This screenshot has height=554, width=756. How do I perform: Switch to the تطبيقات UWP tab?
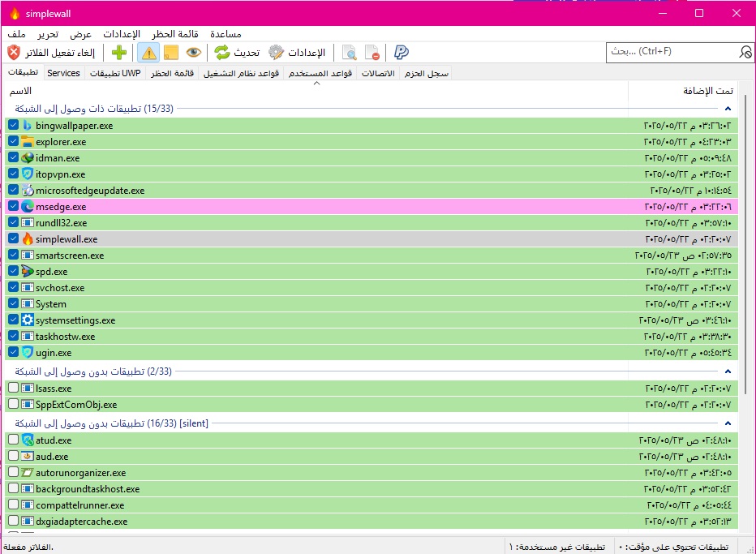115,73
